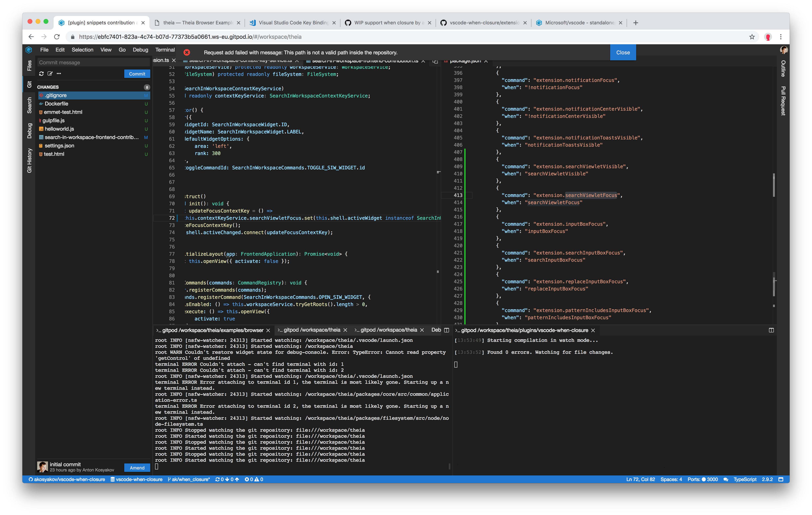Open the Files explorer in the sidebar
Viewport: 812px width, 515px height.
point(29,65)
